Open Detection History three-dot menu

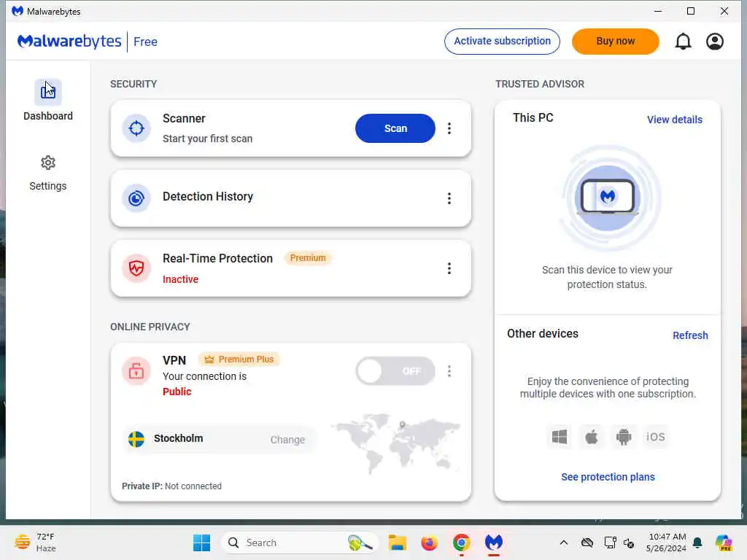click(449, 198)
